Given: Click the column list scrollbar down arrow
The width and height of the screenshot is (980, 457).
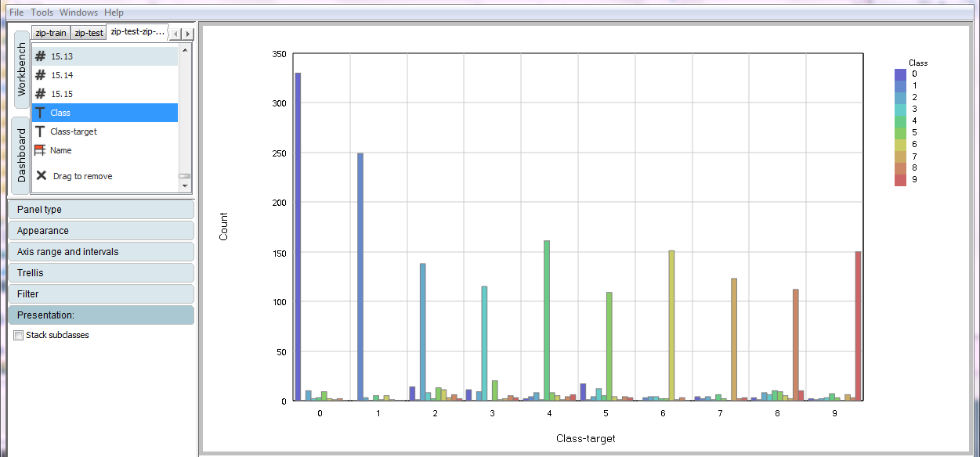Looking at the screenshot, I should tap(185, 186).
